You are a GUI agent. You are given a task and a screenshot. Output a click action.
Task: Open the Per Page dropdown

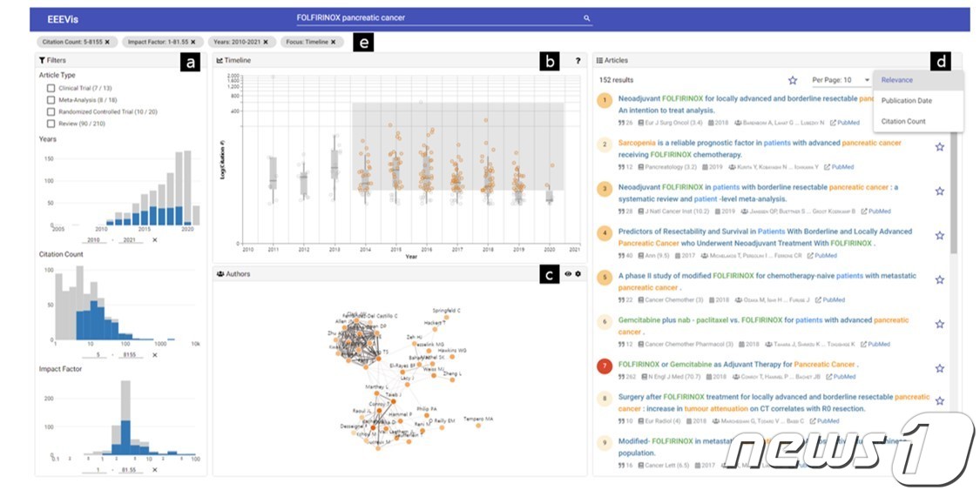[841, 80]
